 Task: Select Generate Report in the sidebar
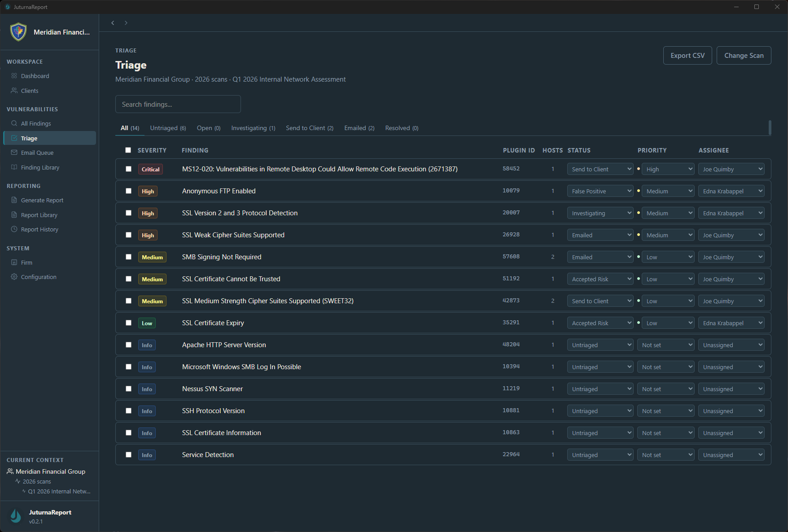pos(42,200)
